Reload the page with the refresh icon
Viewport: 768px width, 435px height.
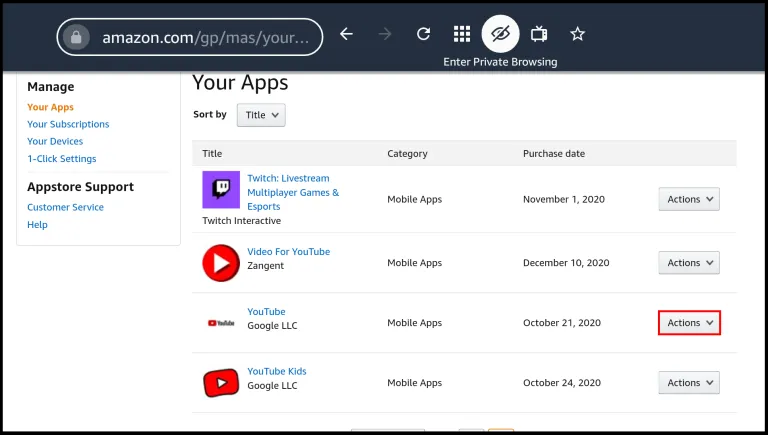click(423, 34)
